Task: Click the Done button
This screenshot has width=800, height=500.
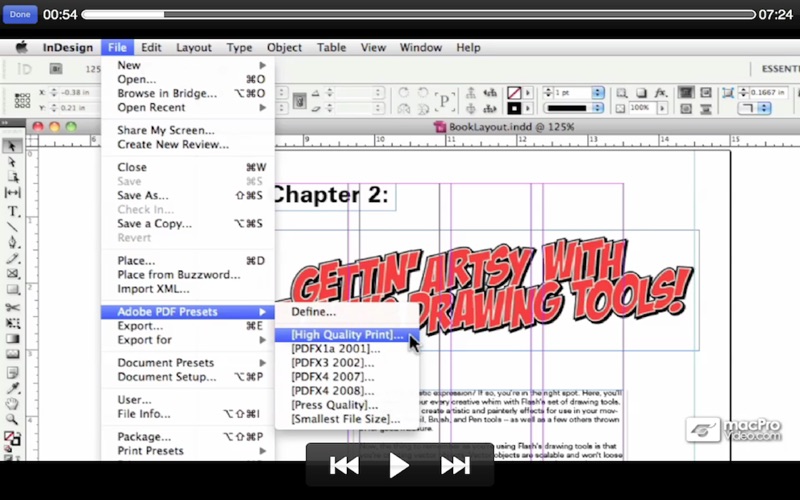Action: 20,14
